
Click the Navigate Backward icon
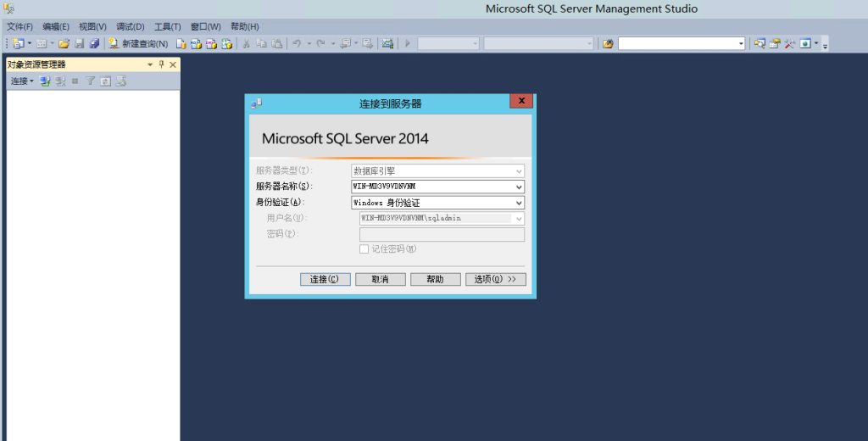[346, 43]
